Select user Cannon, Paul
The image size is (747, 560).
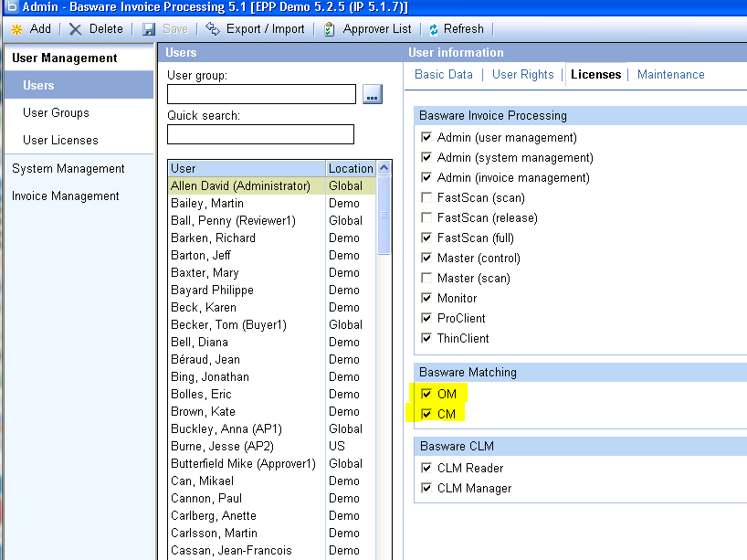(272, 499)
